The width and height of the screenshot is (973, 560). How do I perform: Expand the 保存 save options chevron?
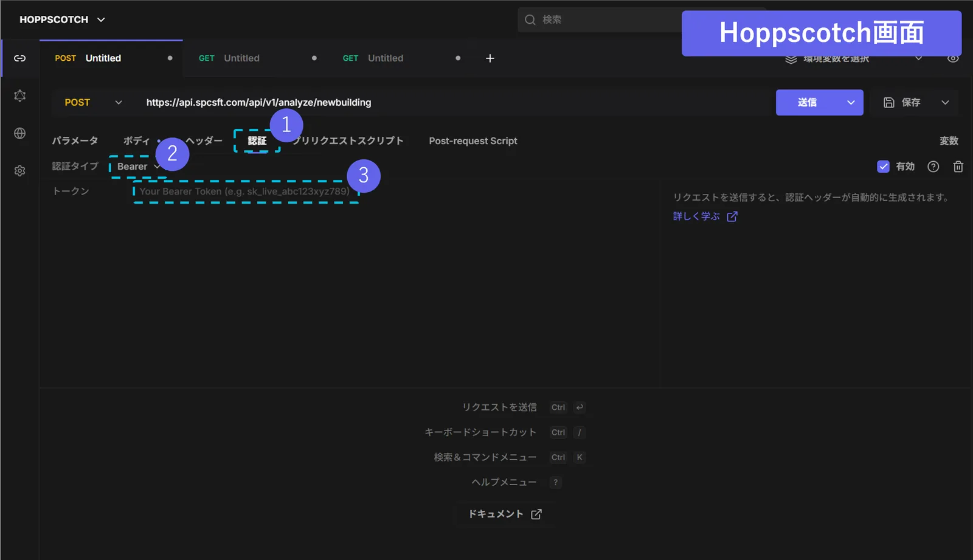click(945, 103)
